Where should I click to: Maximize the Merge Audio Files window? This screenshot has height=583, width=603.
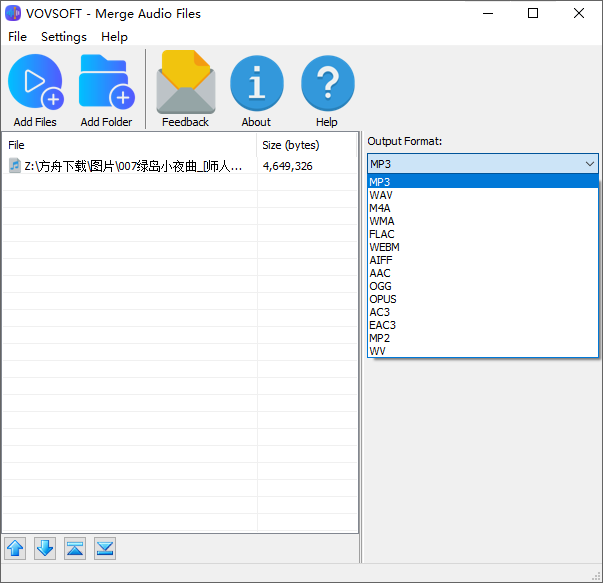point(533,13)
